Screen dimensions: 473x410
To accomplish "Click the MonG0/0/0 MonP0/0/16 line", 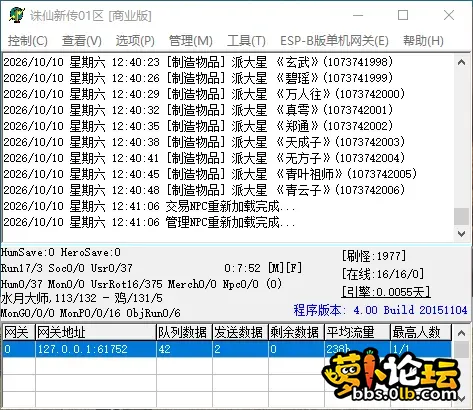I will pos(90,313).
